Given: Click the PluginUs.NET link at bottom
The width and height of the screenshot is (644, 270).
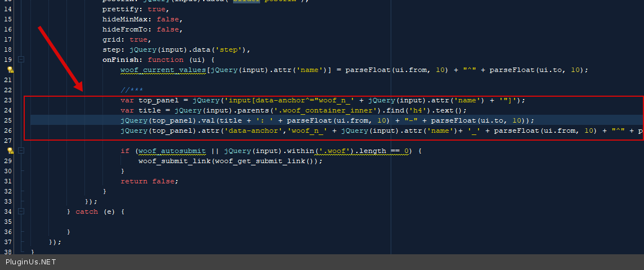Looking at the screenshot, I should point(31,262).
